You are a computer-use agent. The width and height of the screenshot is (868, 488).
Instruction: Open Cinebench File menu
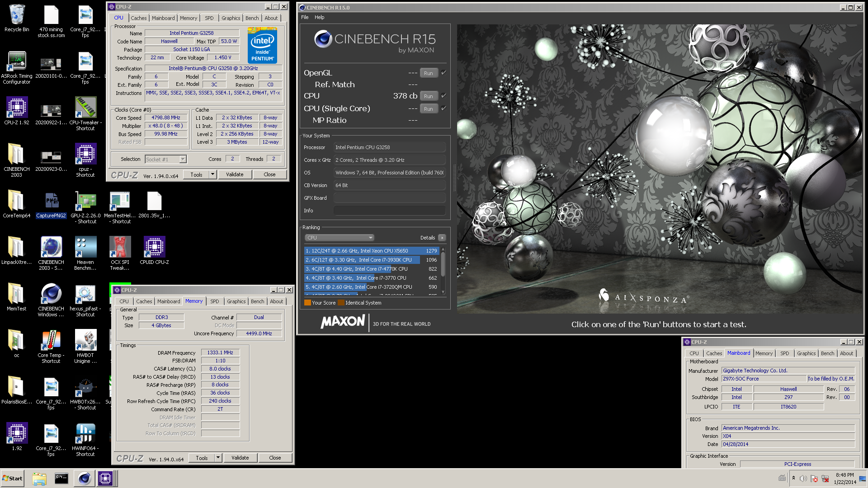pyautogui.click(x=305, y=17)
